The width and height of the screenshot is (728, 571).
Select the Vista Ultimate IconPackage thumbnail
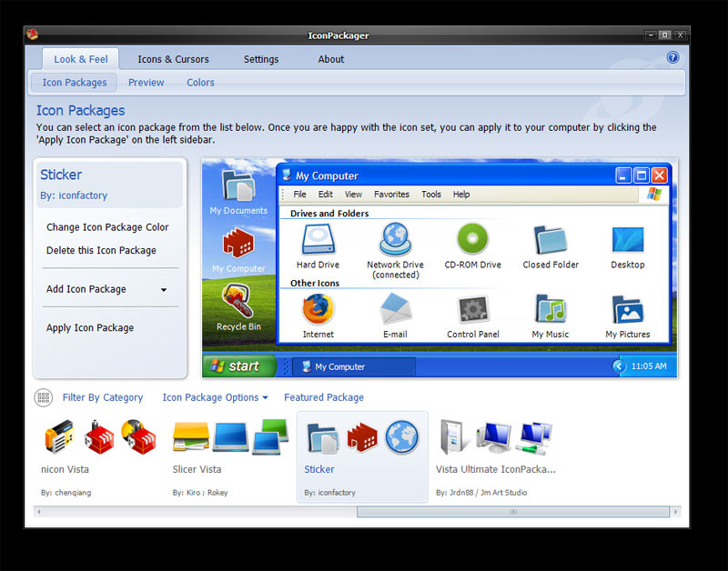pyautogui.click(x=496, y=438)
